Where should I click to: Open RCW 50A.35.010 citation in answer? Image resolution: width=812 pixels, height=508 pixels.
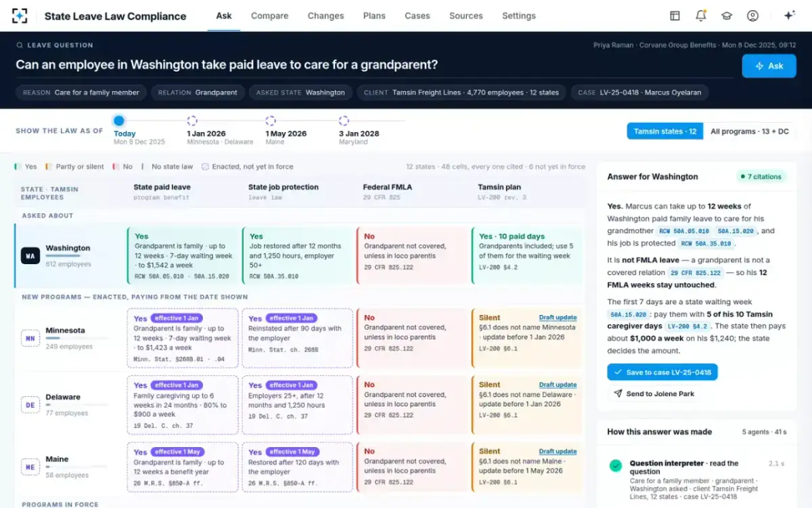point(706,244)
